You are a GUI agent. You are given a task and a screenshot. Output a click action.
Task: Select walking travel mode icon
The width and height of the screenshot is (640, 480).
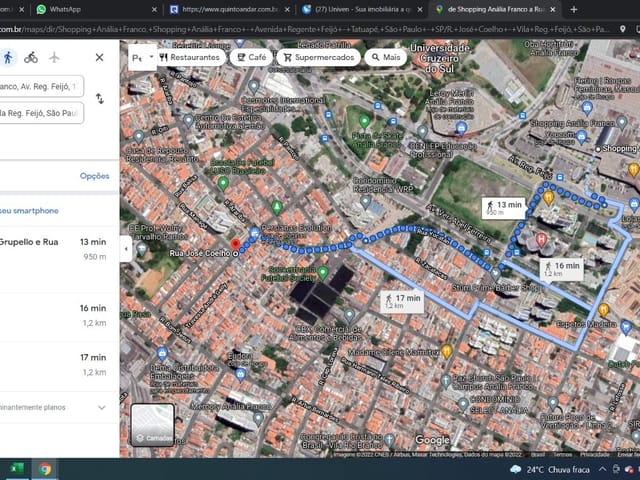click(x=8, y=57)
